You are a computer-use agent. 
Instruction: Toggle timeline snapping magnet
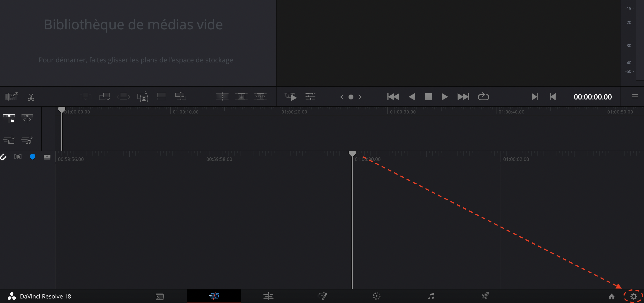coord(3,157)
